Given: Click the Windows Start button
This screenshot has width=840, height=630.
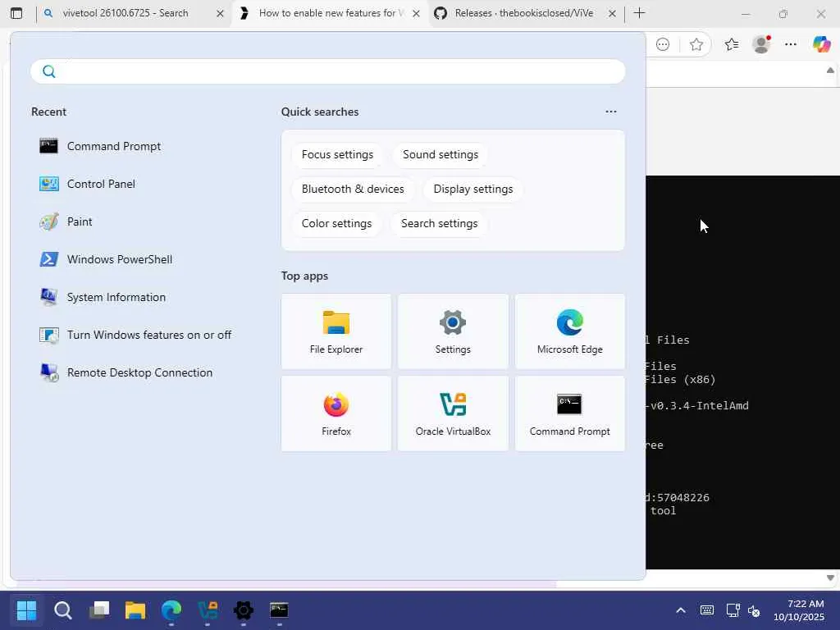Looking at the screenshot, I should pyautogui.click(x=26, y=610).
